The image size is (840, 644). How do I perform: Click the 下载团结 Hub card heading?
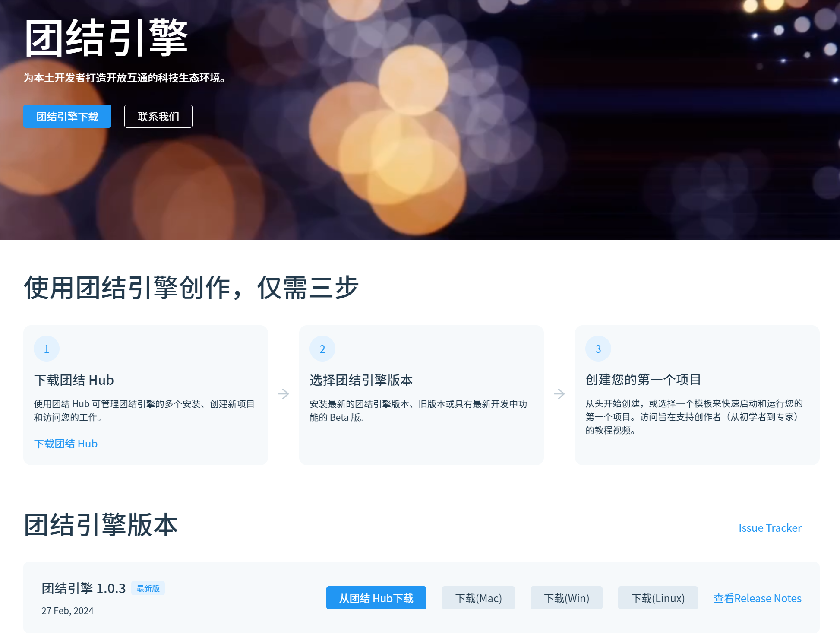tap(74, 380)
